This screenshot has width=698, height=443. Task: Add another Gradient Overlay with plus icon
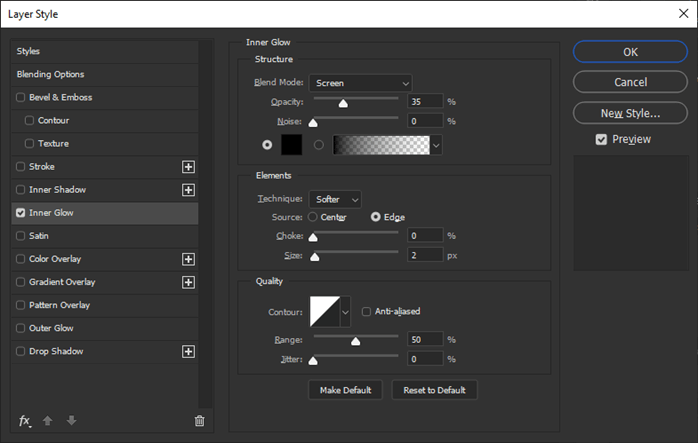coord(188,282)
